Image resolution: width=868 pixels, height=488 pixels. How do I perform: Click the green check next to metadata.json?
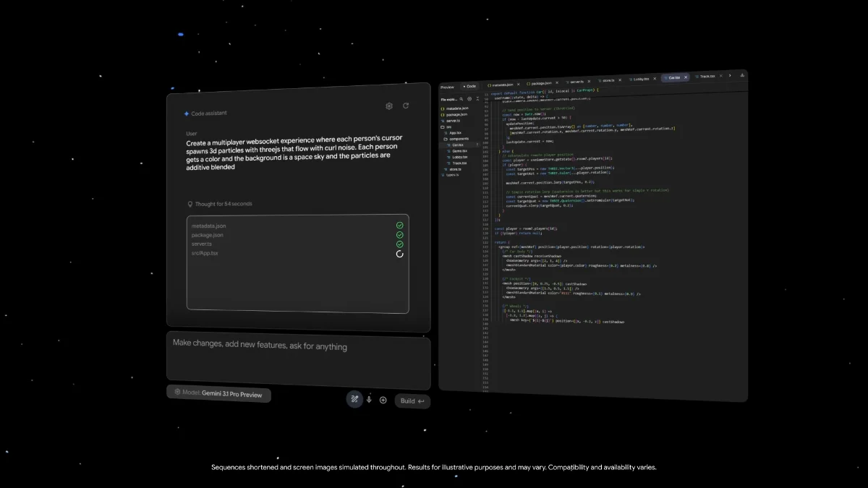tap(400, 226)
